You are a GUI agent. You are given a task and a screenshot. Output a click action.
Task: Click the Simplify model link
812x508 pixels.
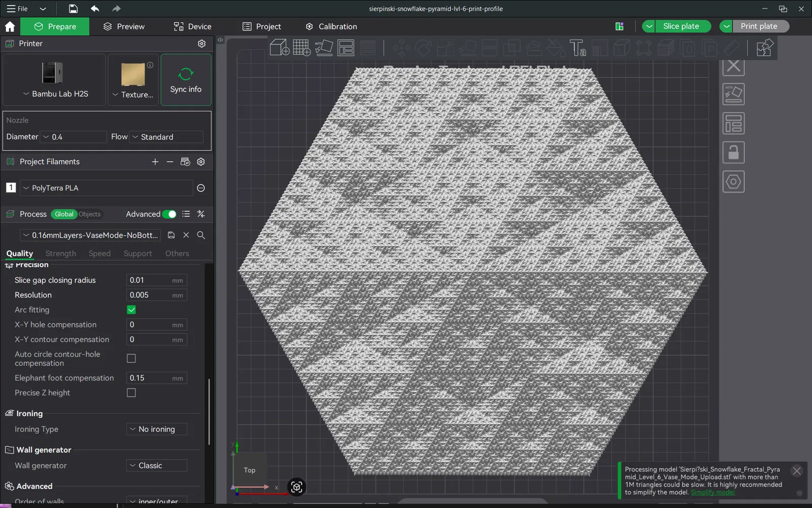(x=712, y=492)
